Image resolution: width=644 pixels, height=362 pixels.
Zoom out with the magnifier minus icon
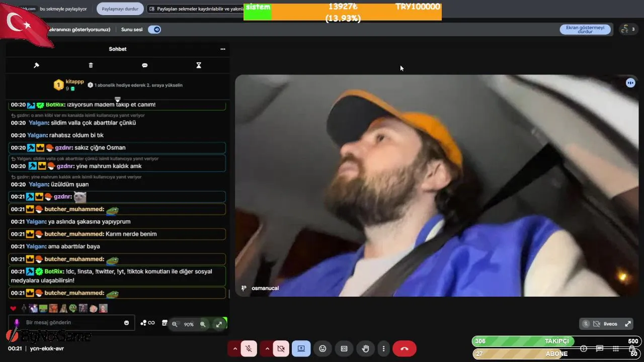point(175,324)
